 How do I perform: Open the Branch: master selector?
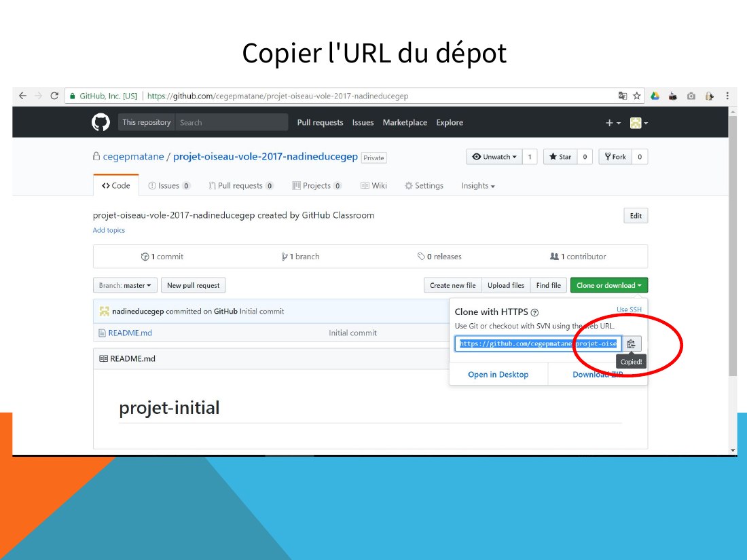pyautogui.click(x=125, y=285)
